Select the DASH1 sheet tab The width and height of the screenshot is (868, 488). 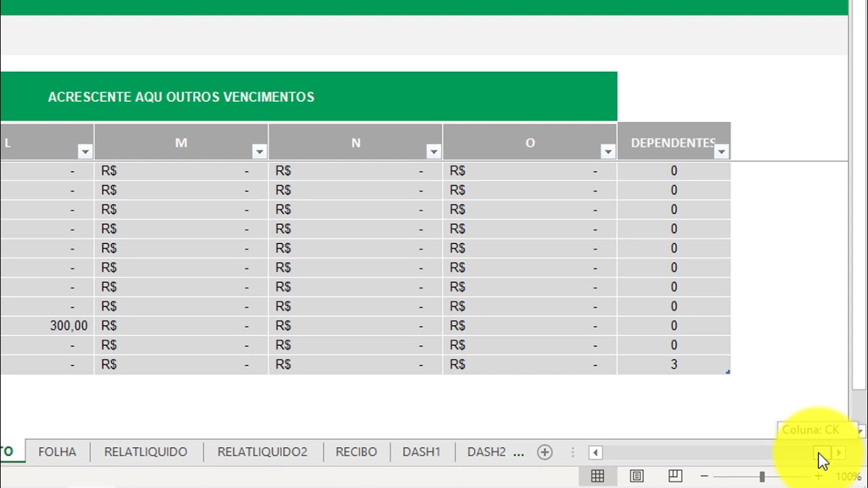click(x=421, y=452)
